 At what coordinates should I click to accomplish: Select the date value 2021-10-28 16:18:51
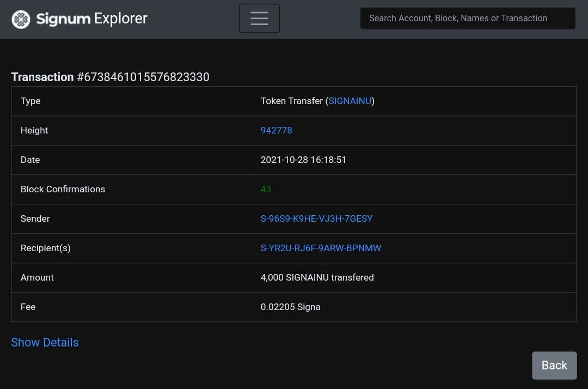click(x=303, y=160)
